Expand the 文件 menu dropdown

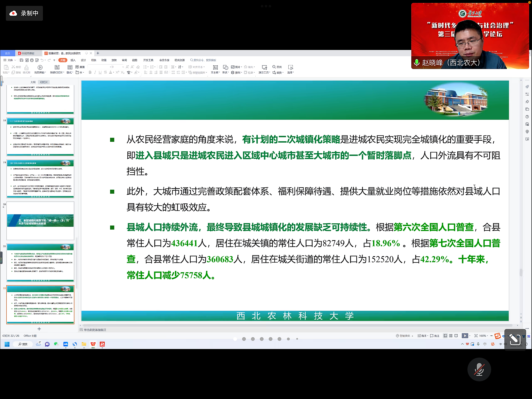coord(10,60)
